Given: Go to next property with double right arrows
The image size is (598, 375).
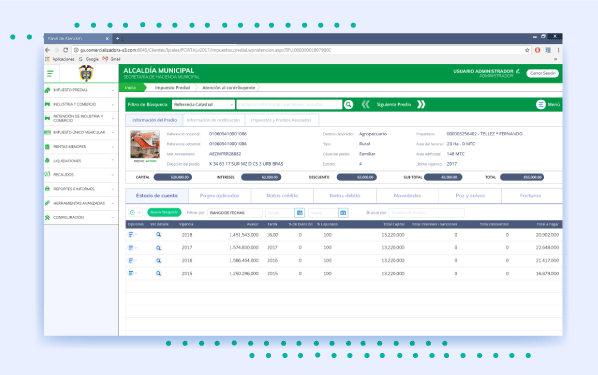Looking at the screenshot, I should [x=421, y=105].
